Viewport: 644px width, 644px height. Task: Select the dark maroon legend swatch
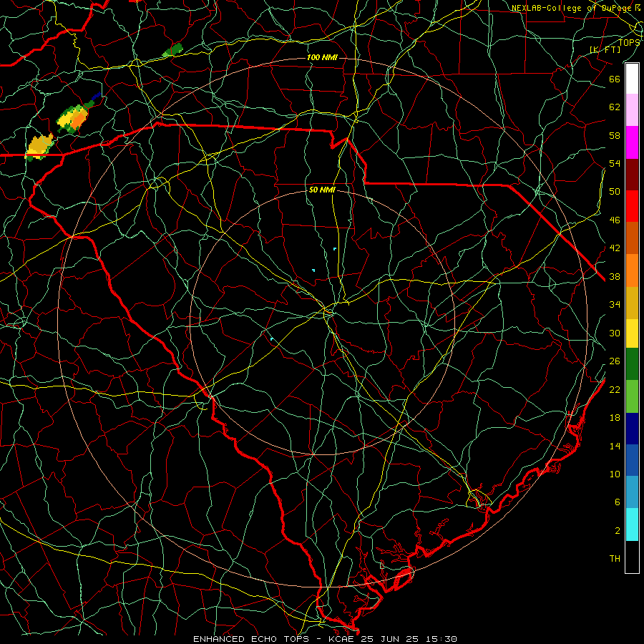coord(632,175)
